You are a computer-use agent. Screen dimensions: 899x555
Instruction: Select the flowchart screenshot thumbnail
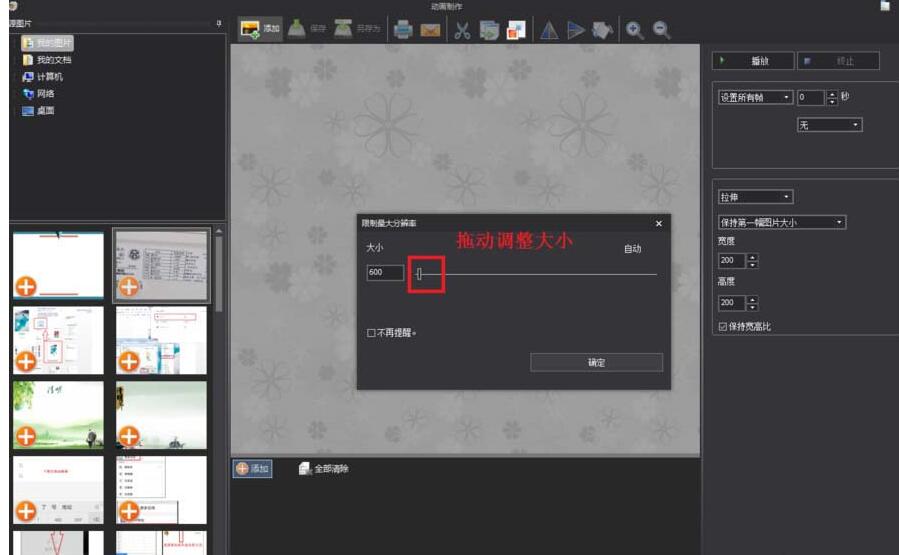[58, 340]
